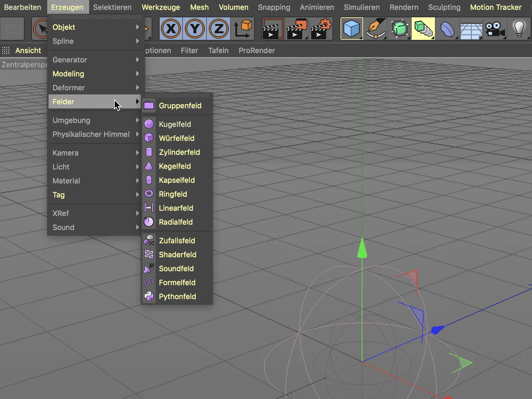Toggle the X axis lock
The width and height of the screenshot is (532, 399).
tap(171, 29)
